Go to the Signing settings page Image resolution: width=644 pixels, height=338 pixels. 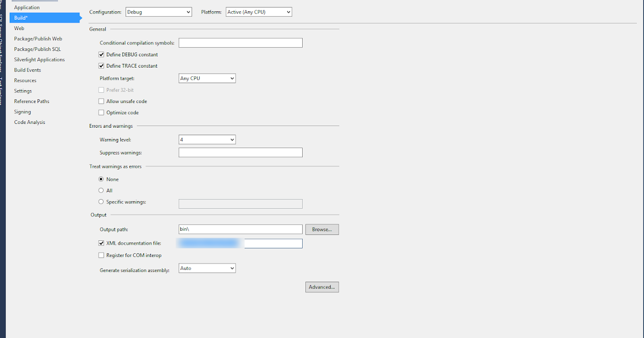pos(23,112)
